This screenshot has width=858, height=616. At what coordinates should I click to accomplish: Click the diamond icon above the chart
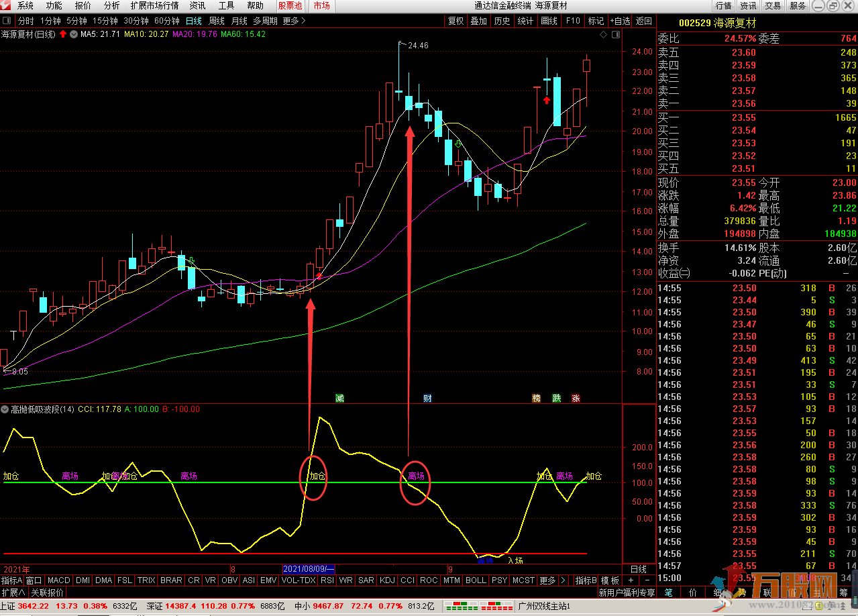coord(604,34)
